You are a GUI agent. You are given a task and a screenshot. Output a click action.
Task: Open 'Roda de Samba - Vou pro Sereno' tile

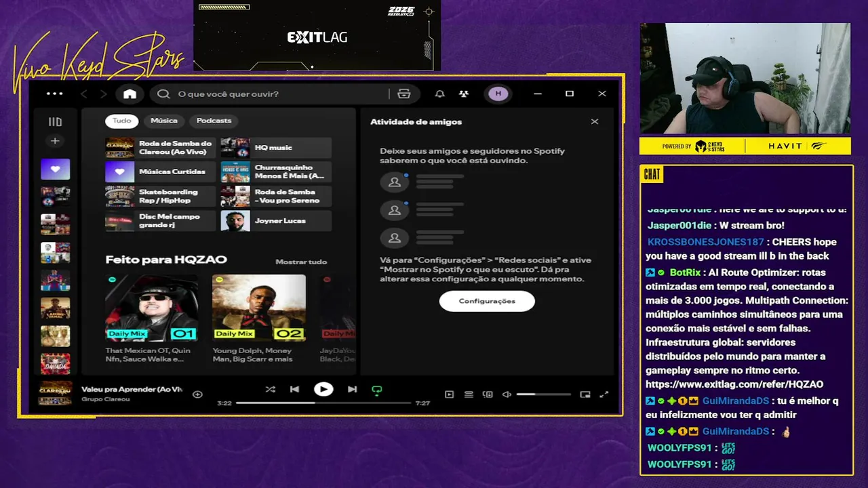point(276,197)
